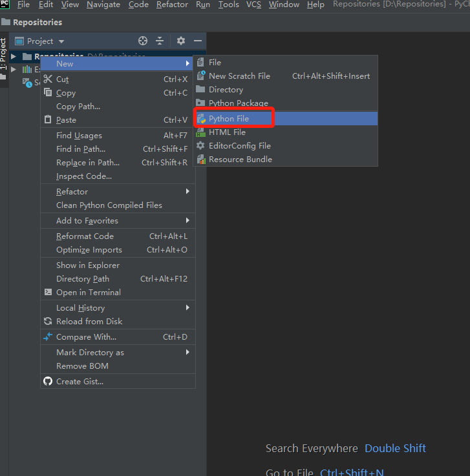Viewport: 470px width, 476px height.
Task: Hide the Project panel with minus icon
Action: [x=198, y=41]
